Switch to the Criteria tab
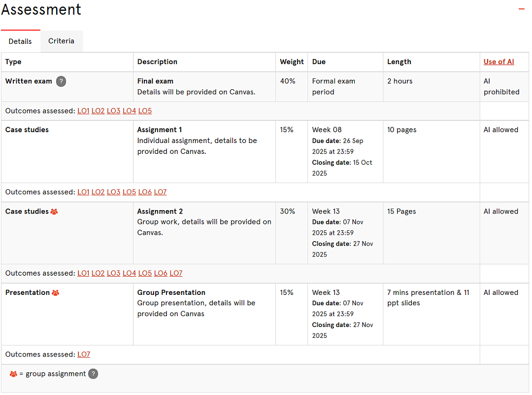Screen dimensions: 532x395 [x=62, y=41]
